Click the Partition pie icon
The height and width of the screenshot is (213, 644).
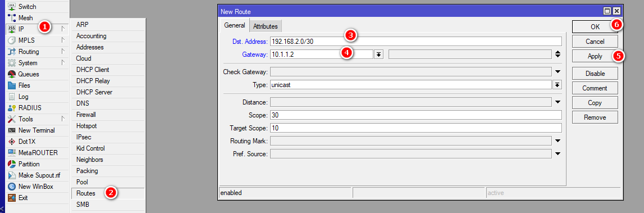tap(12, 164)
